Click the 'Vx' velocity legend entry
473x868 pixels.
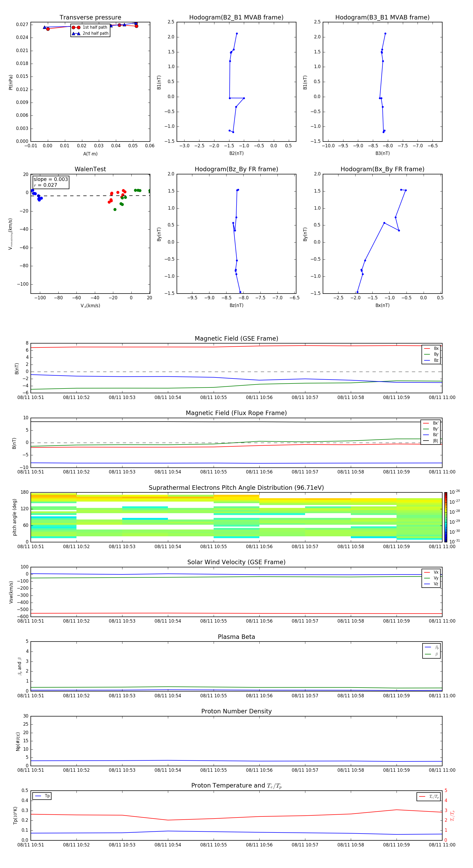[x=431, y=573]
